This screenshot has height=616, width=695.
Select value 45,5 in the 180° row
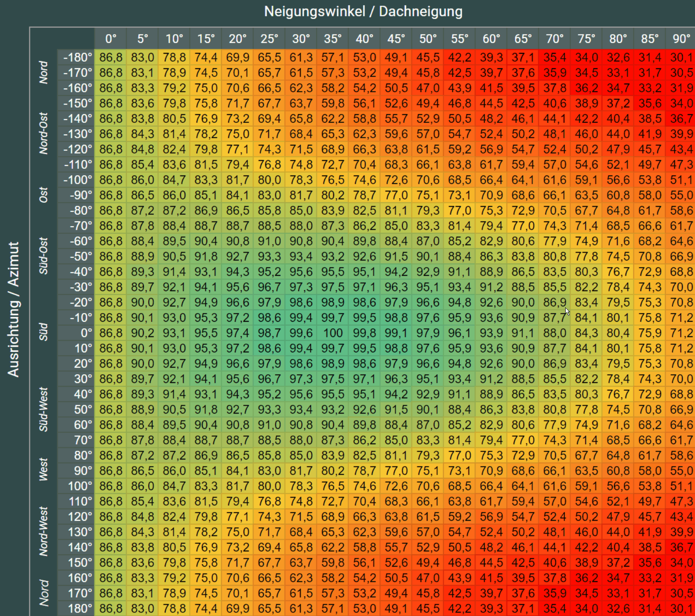[x=427, y=608]
